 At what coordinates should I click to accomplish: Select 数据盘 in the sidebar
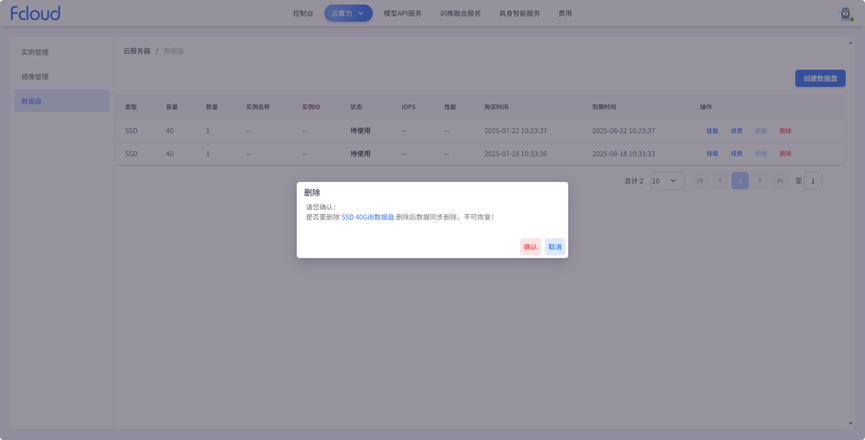pyautogui.click(x=62, y=101)
